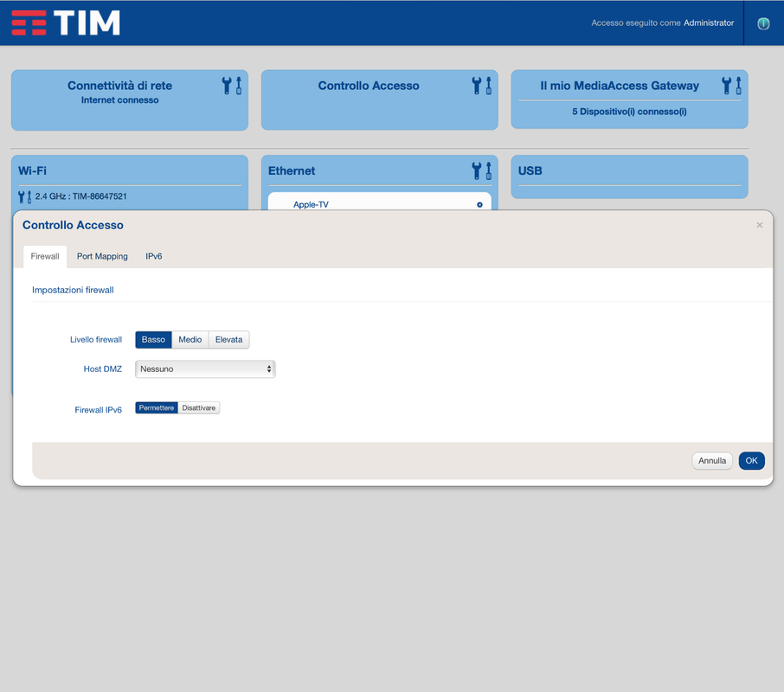Click Internet connesso status text
Viewport: 784px width, 692px height.
120,100
